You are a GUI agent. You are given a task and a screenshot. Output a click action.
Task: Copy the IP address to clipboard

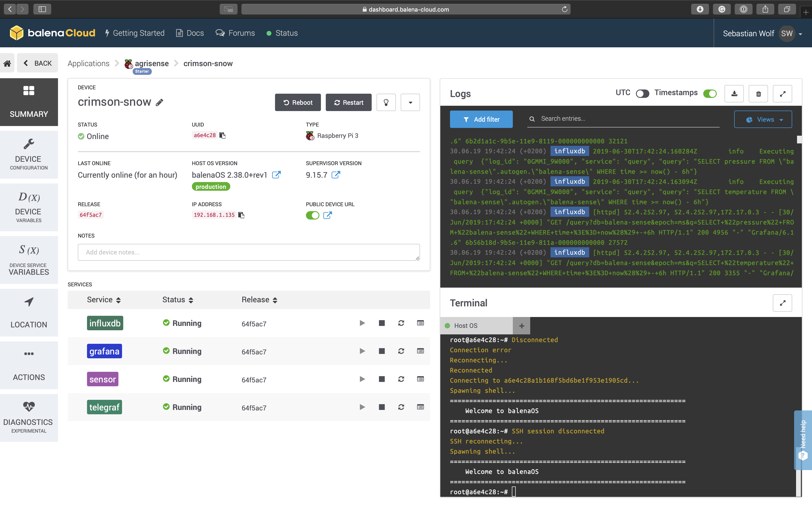[241, 215]
